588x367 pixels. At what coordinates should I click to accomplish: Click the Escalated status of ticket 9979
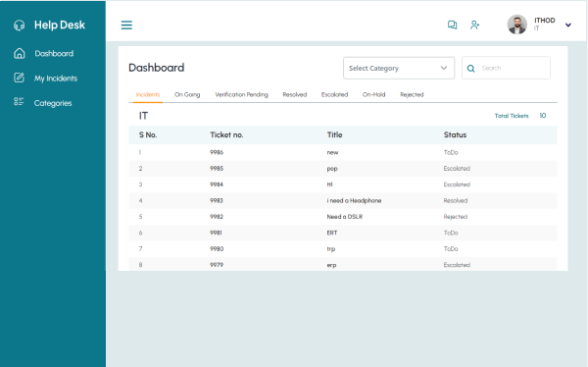457,265
